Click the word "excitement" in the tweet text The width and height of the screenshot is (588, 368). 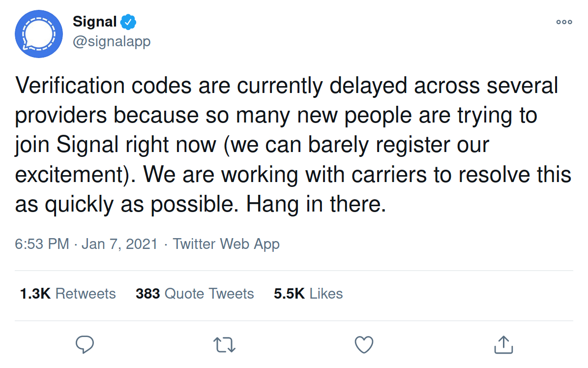point(70,175)
